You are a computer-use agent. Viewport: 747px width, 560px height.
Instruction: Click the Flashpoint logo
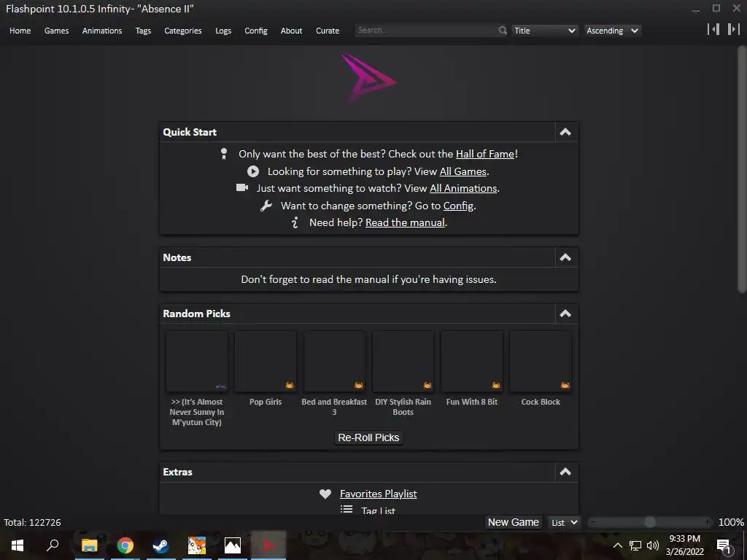pos(368,77)
